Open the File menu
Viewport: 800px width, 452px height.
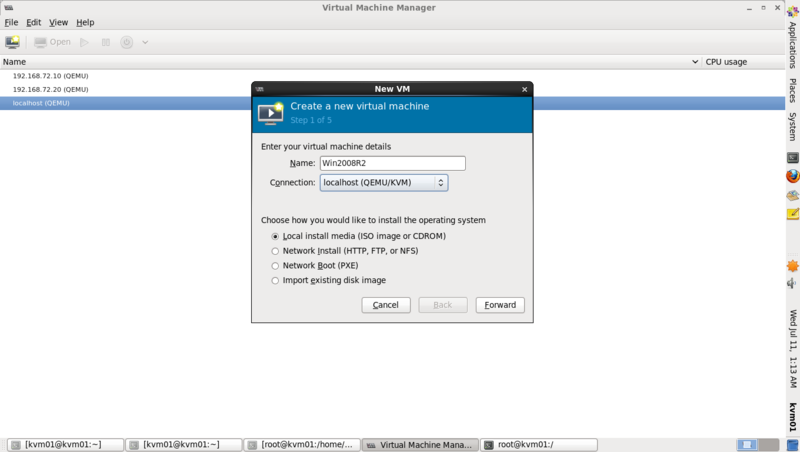[x=11, y=22]
